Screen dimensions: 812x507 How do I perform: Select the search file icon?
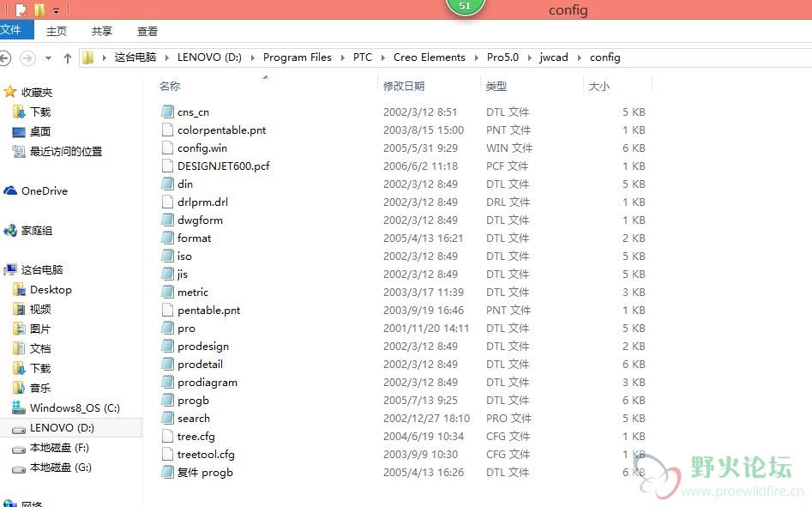pyautogui.click(x=167, y=419)
